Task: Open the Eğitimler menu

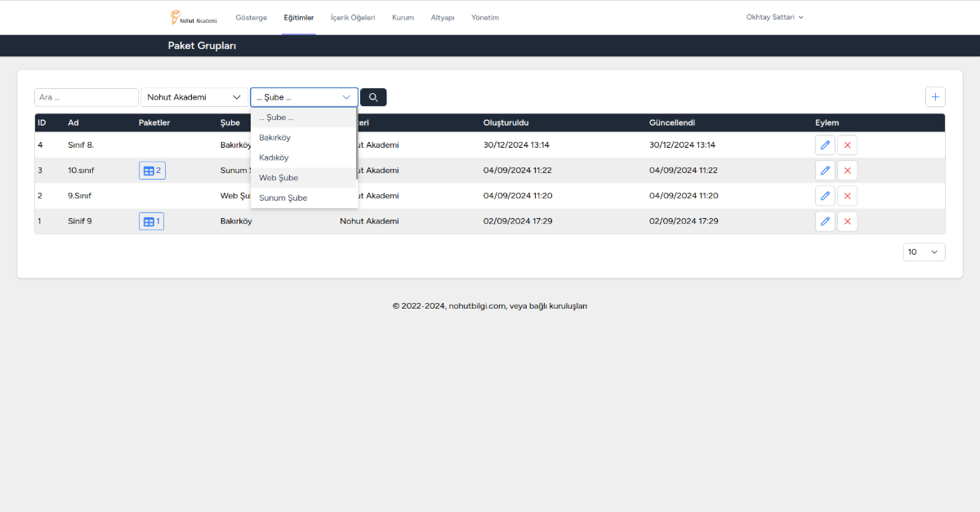Action: coord(298,17)
